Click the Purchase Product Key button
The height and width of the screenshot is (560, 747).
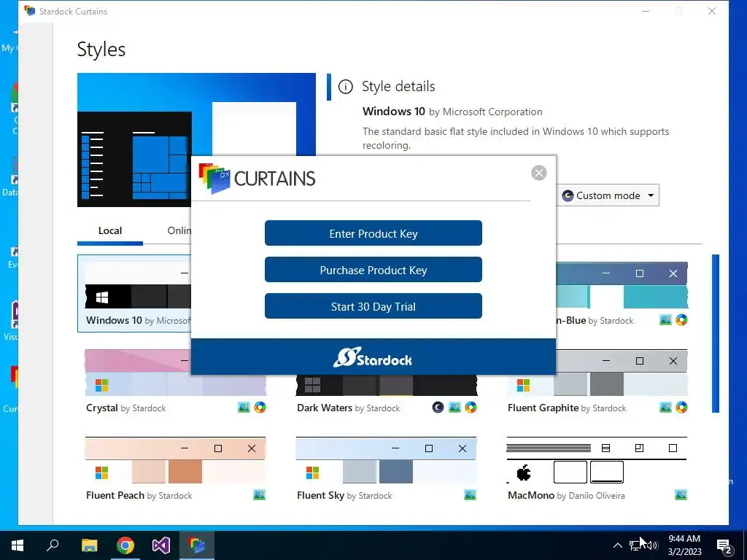373,270
